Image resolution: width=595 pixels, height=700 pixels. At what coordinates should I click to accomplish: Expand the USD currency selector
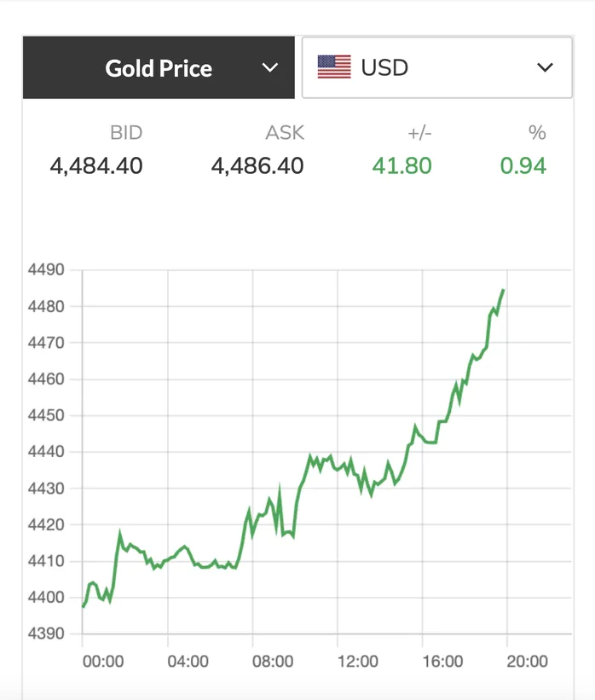point(436,67)
